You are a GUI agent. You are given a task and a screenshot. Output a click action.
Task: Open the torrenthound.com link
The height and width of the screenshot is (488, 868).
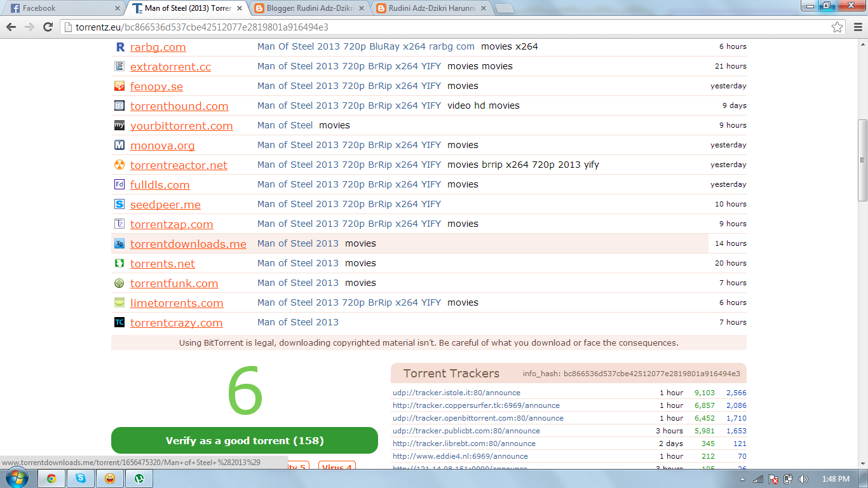179,105
